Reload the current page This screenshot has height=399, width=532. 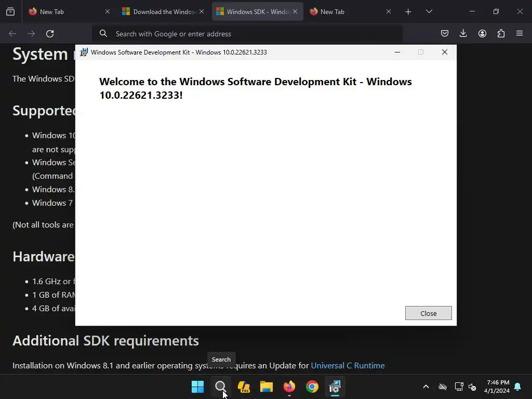[50, 34]
